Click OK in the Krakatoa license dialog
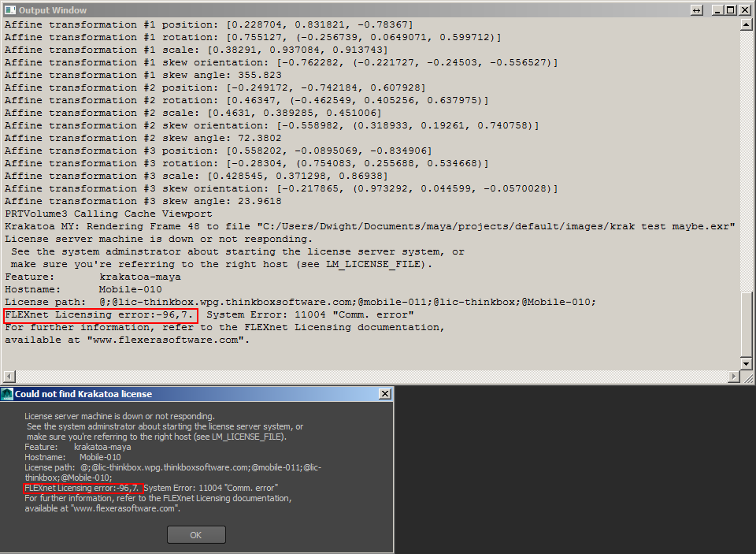 coord(196,535)
